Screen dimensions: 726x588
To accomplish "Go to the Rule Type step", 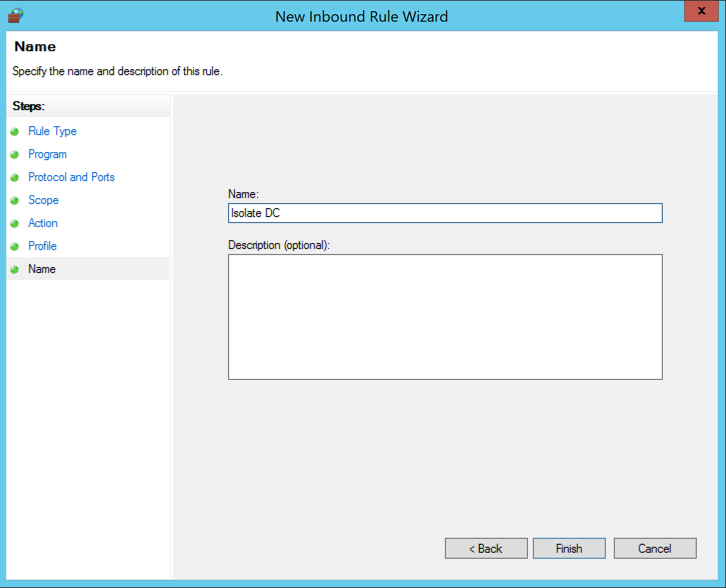I will (52, 131).
